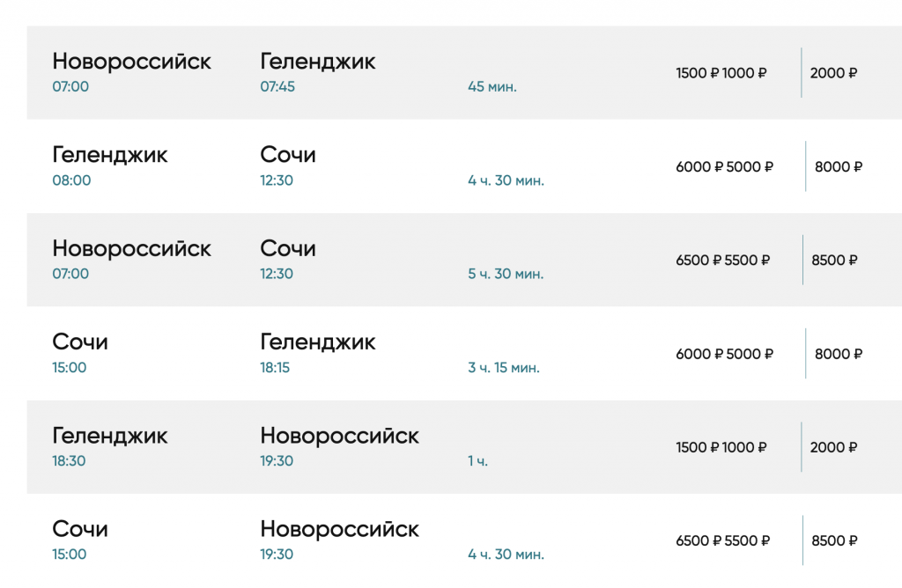The image size is (902, 588).
Task: Click the 6000 ₽ 5000 ₽ price for Геленджик–Сочи
Action: point(724,166)
